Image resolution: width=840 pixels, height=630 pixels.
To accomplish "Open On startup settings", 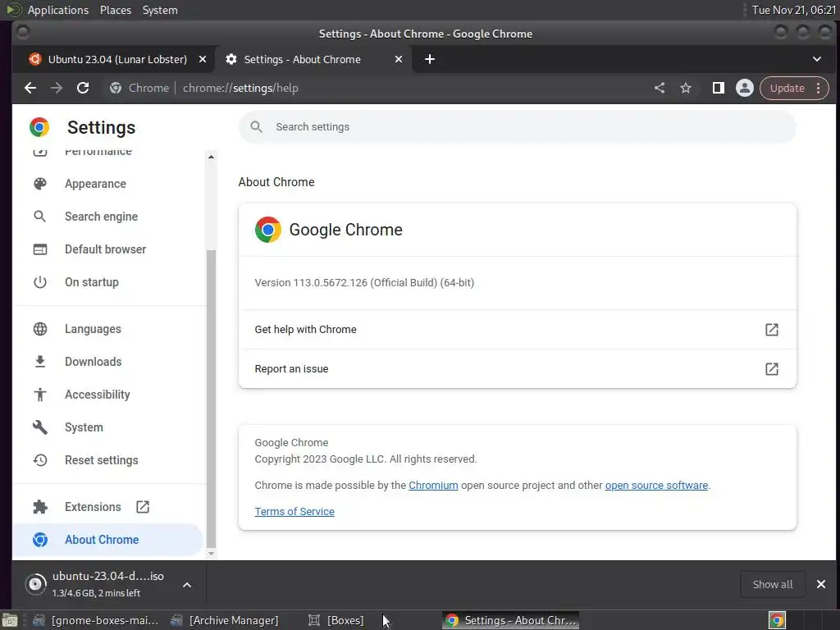I will point(92,282).
